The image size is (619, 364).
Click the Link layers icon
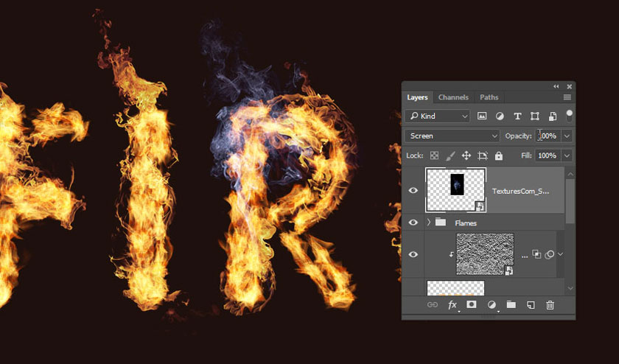[x=433, y=305]
